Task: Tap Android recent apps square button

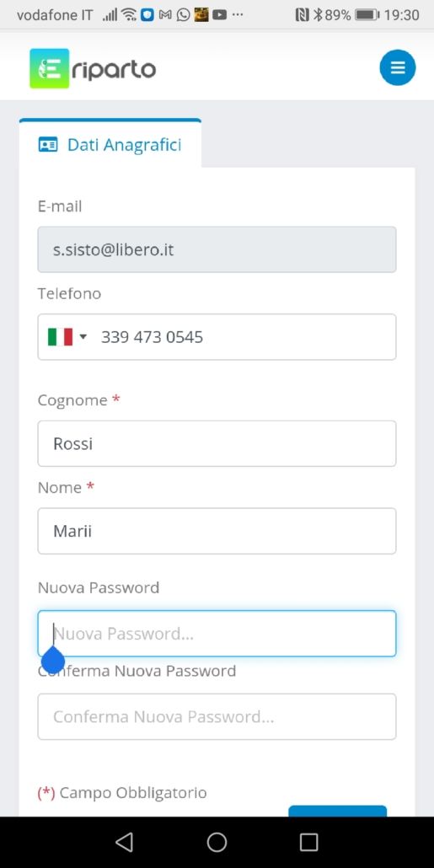Action: (309, 842)
